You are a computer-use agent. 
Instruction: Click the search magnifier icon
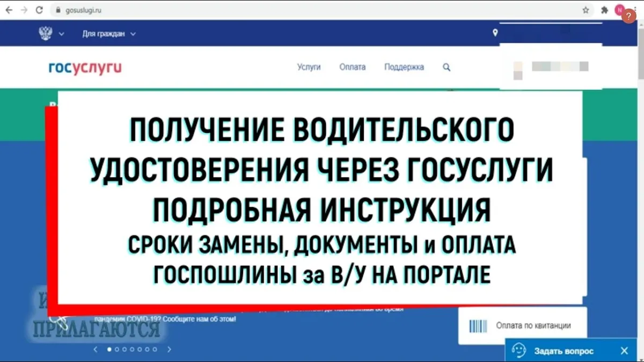click(x=447, y=68)
